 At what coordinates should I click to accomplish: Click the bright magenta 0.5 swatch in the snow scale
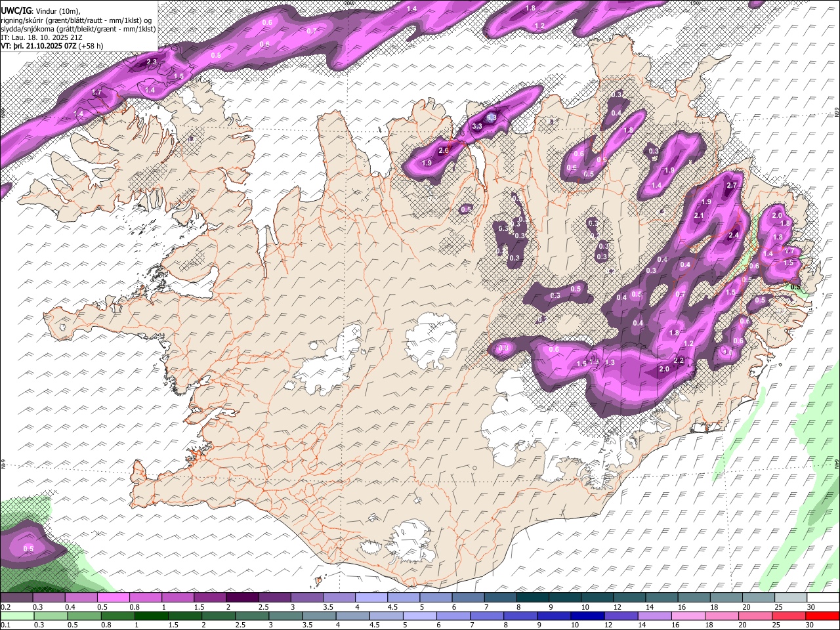114,598
